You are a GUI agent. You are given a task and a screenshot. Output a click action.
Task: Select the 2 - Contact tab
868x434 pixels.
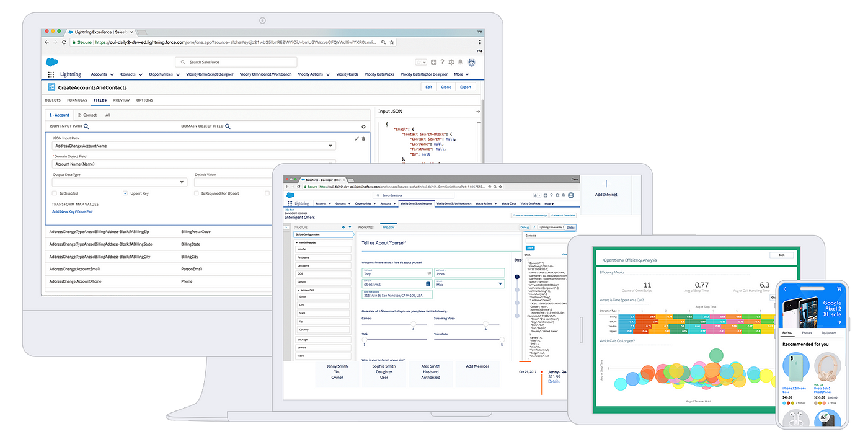pos(87,115)
